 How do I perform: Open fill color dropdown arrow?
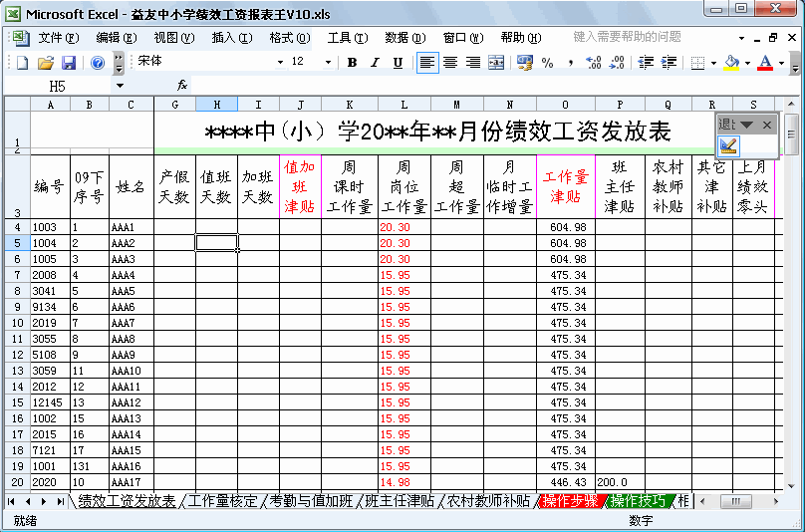point(747,63)
